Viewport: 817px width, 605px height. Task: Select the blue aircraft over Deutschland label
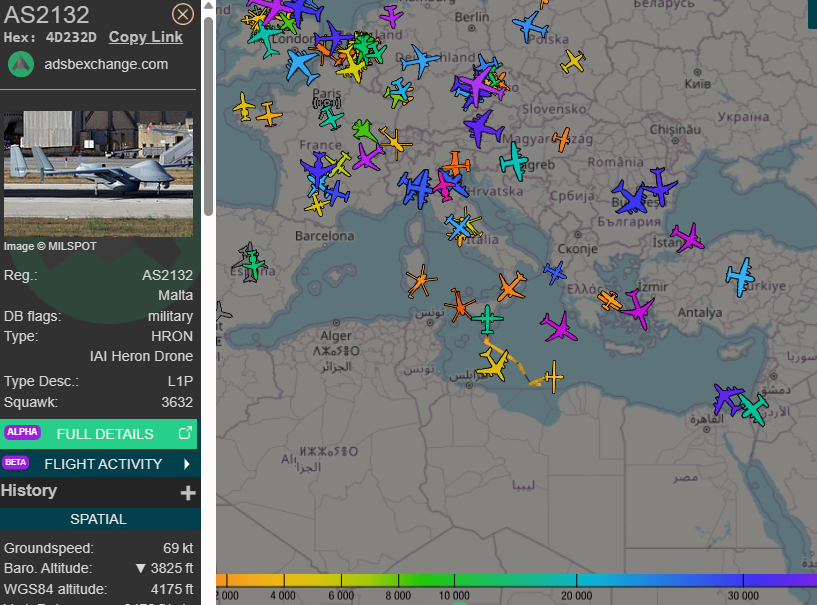tap(420, 60)
